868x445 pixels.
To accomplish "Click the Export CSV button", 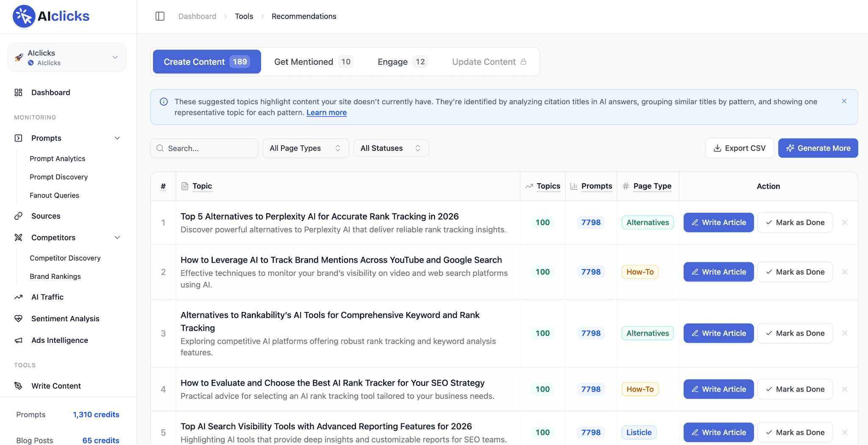I will point(740,148).
